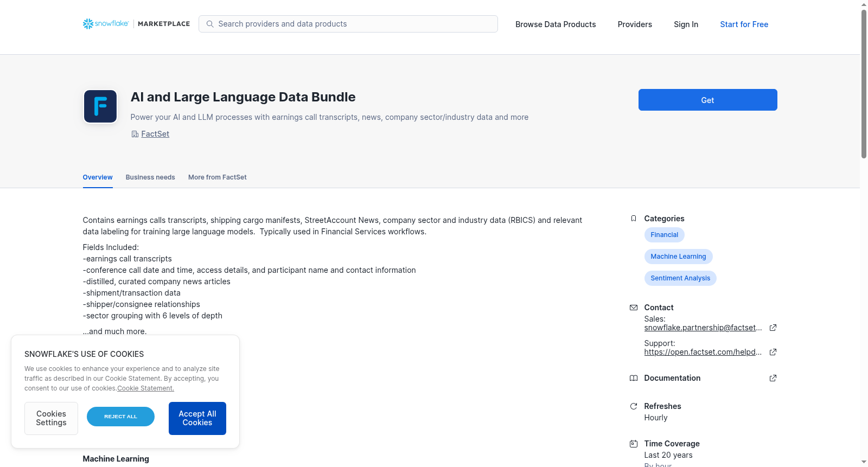Click the MARKETPLACE header label
The height and width of the screenshot is (467, 868).
(x=164, y=24)
